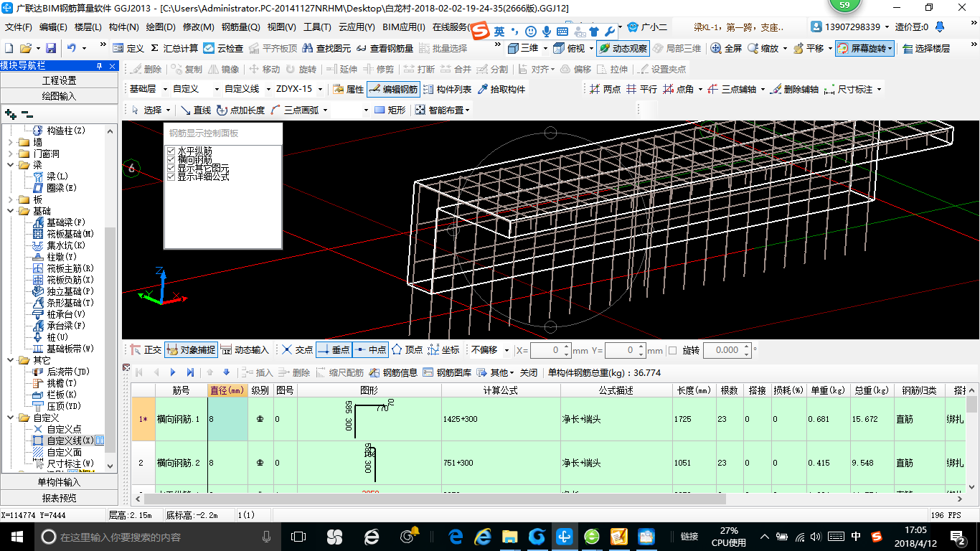Screen dimensions: 980x551
Task: Expand the 板 folder in the tree
Action: click(10, 200)
